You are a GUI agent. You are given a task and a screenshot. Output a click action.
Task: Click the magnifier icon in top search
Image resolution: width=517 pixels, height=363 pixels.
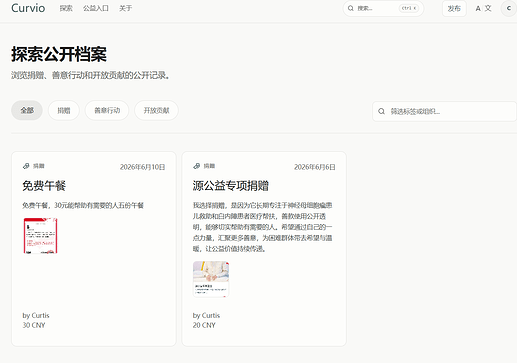351,8
